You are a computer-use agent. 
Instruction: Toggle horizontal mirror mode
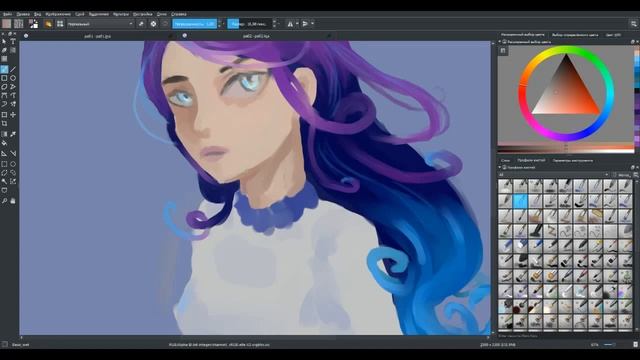[x=290, y=24]
